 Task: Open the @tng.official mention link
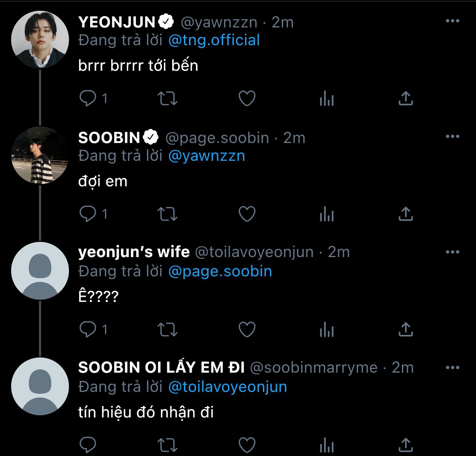(214, 40)
